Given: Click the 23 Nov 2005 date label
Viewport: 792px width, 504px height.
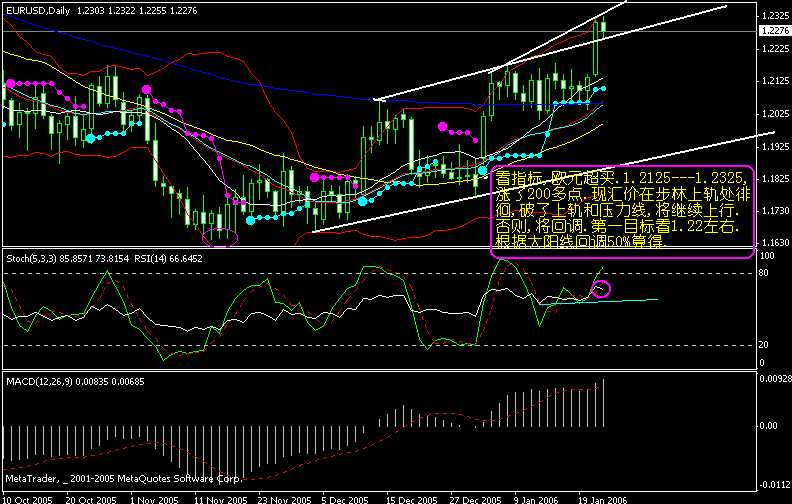Looking at the screenshot, I should coord(284,500).
